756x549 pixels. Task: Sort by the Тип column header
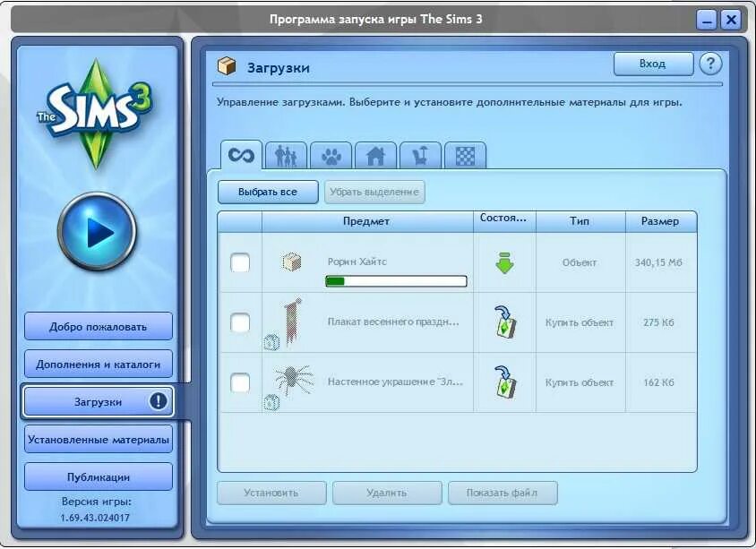(580, 222)
